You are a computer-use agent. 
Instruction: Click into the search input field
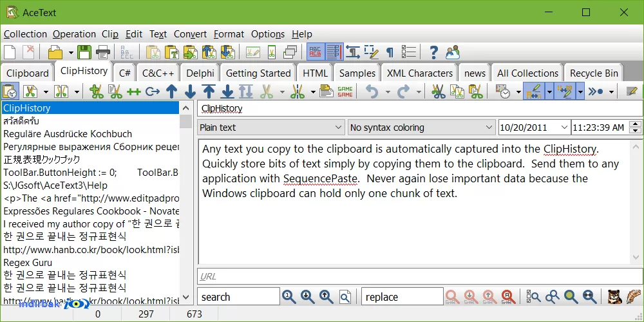coord(239,296)
